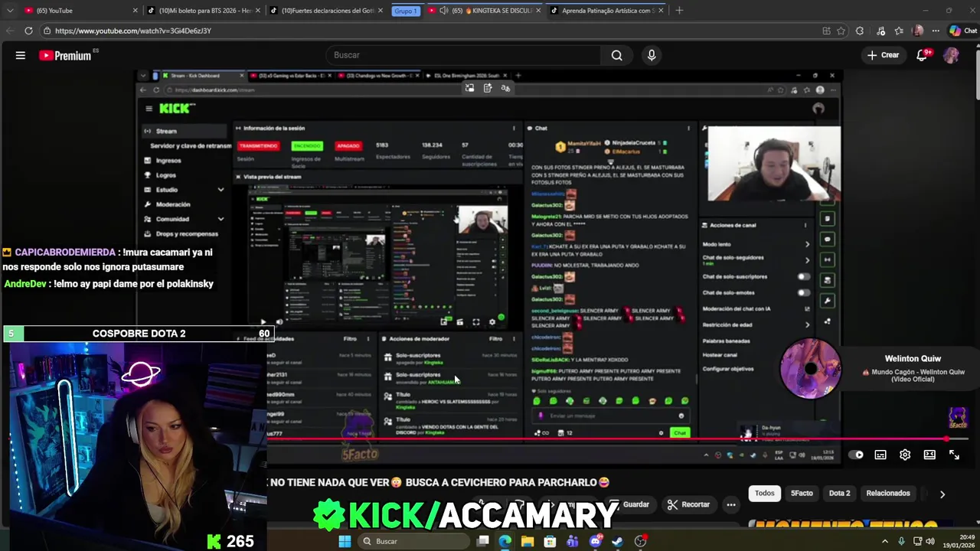Viewport: 980px width, 551px height.
Task: Select the Relacionados filter chip
Action: (888, 494)
